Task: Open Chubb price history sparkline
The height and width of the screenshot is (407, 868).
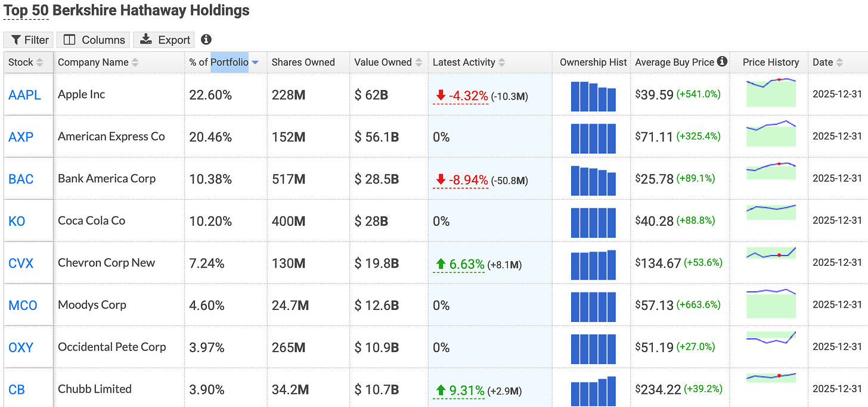Action: [771, 377]
